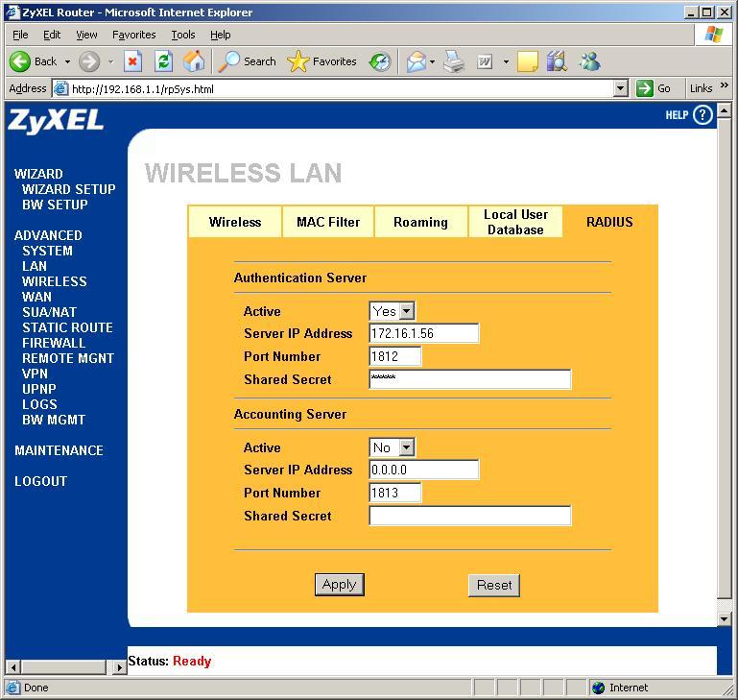The width and height of the screenshot is (738, 700).
Task: Open the History clock icon
Action: 380,61
